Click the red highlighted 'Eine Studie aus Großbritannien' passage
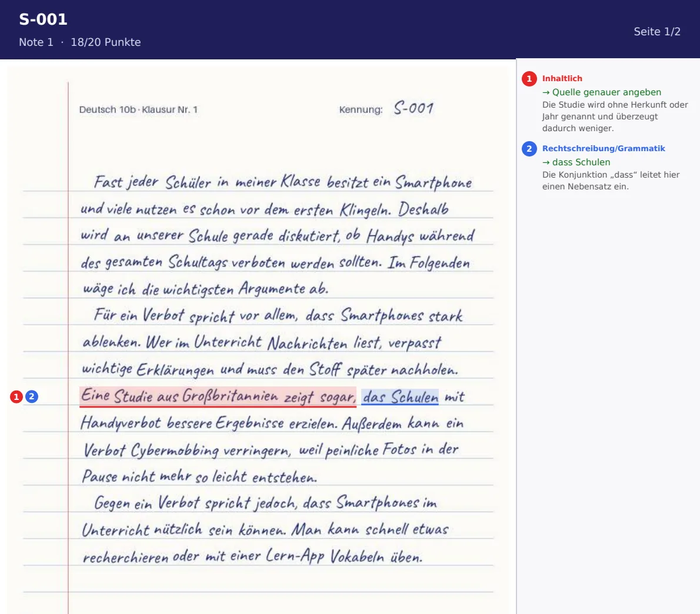 pos(218,397)
